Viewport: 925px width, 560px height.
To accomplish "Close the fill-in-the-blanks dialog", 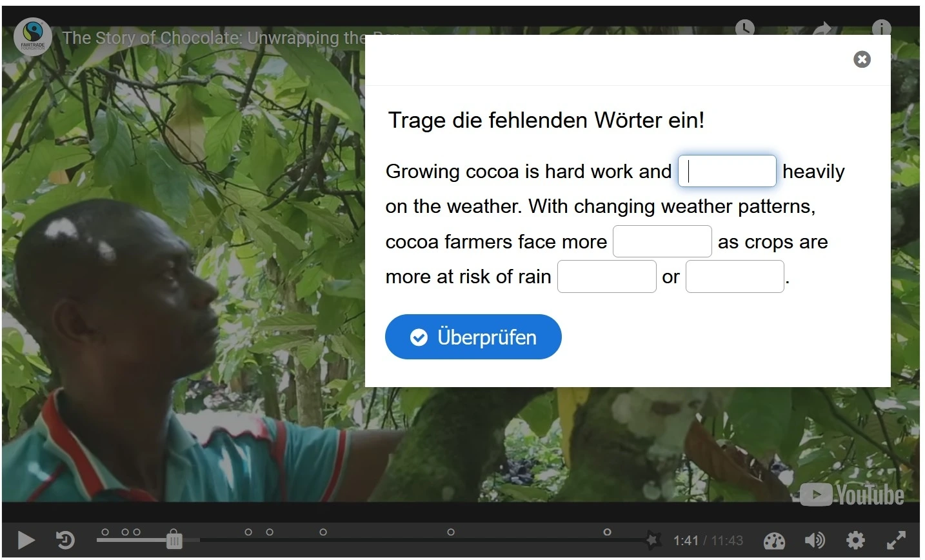I will point(862,59).
